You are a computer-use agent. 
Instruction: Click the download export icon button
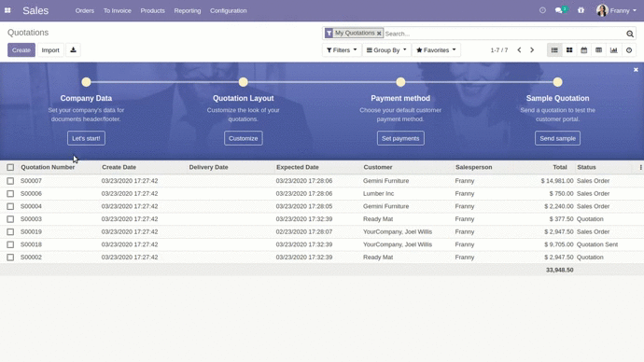pyautogui.click(x=73, y=50)
